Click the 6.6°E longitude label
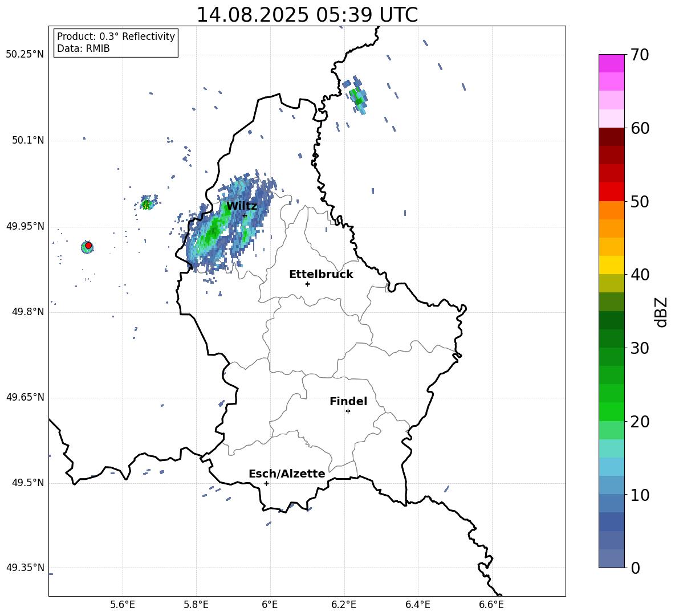 pyautogui.click(x=491, y=605)
